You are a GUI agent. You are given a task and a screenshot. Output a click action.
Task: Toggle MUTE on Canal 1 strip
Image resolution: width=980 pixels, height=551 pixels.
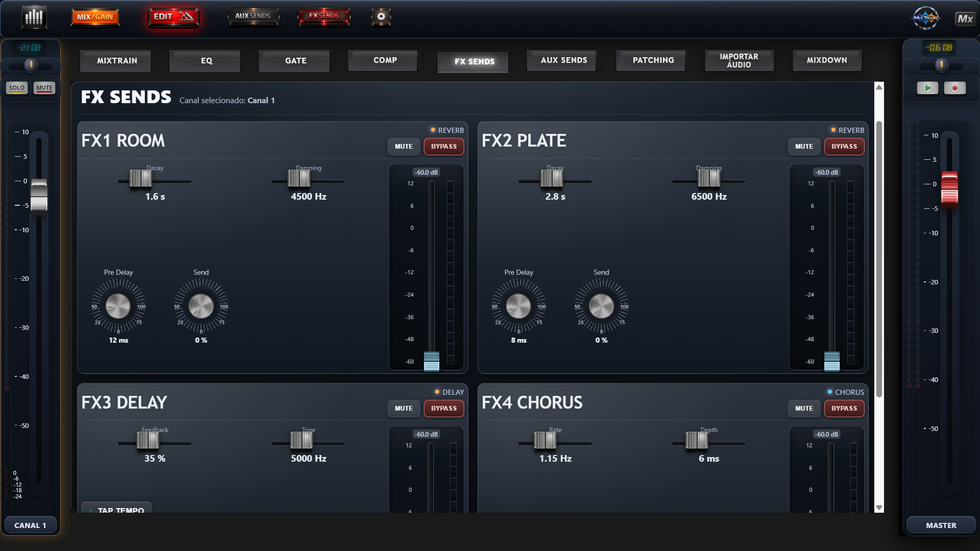(x=44, y=88)
